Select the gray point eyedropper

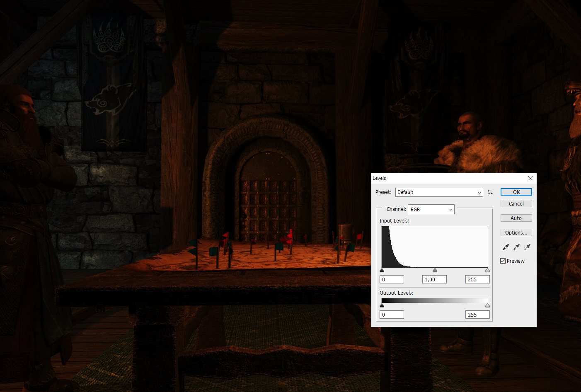tap(516, 247)
